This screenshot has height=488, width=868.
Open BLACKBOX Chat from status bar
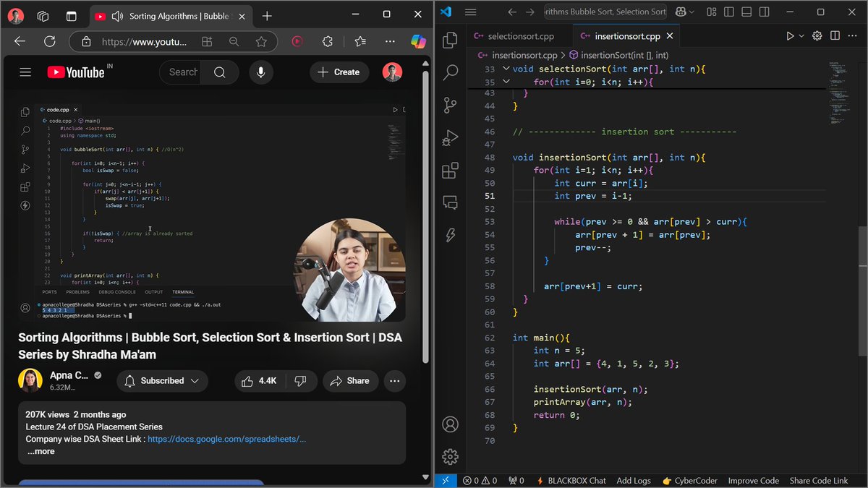tap(571, 480)
